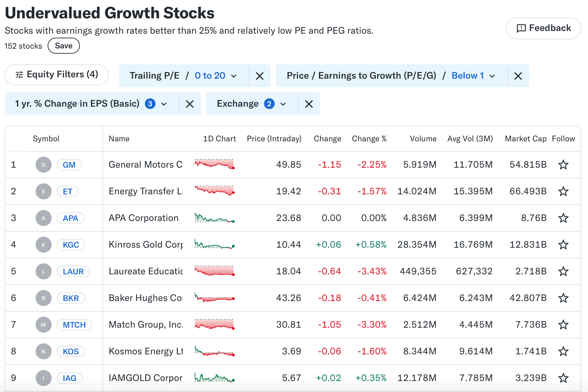
Task: Open the KOS ticker link
Action: coord(71,351)
